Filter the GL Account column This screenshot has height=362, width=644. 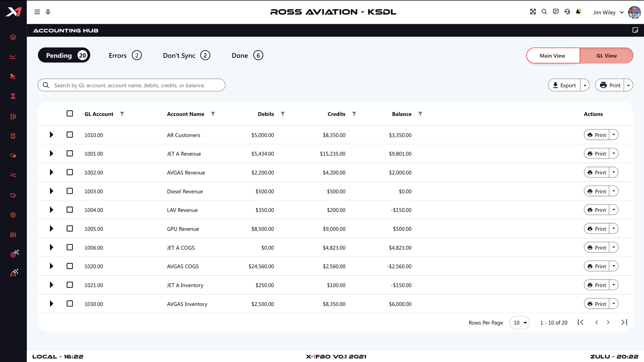pos(122,114)
